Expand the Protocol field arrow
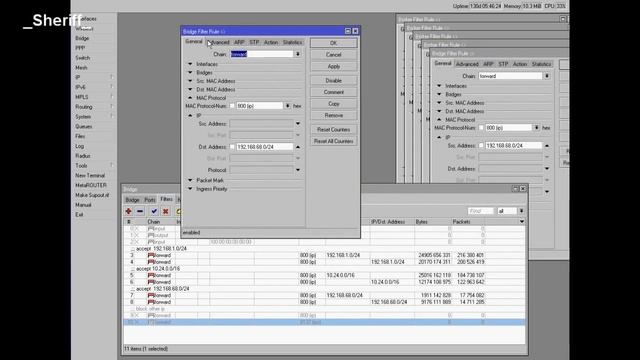Image resolution: width=640 pixels, height=360 pixels. tap(298, 170)
